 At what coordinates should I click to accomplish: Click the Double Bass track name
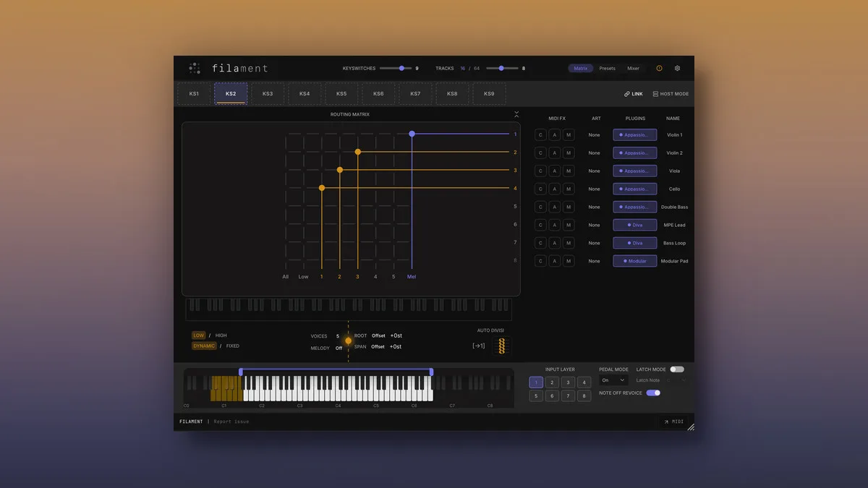[674, 207]
